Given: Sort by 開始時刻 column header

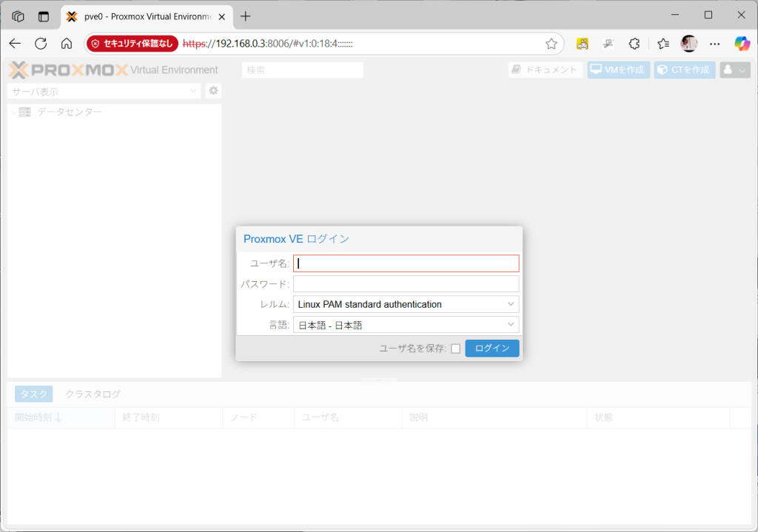Looking at the screenshot, I should coord(61,417).
